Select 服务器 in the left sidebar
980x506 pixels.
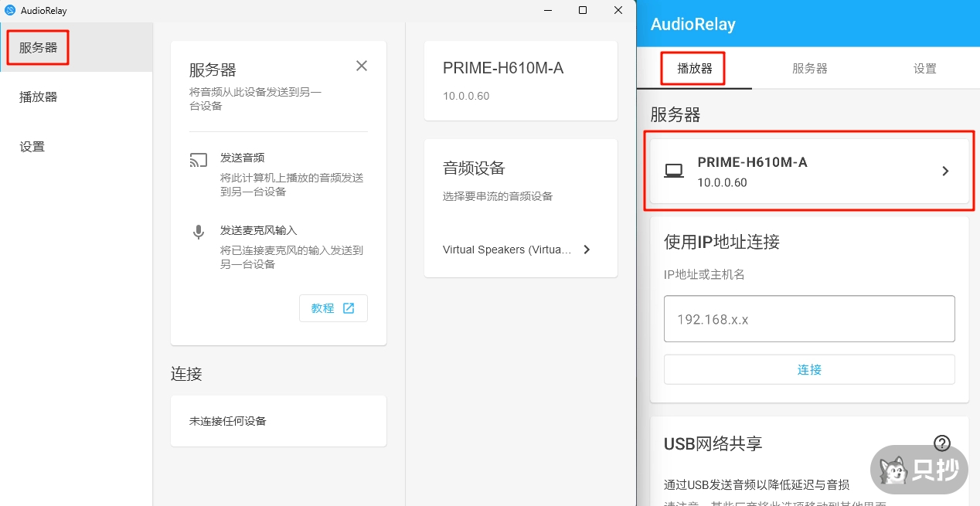[39, 48]
